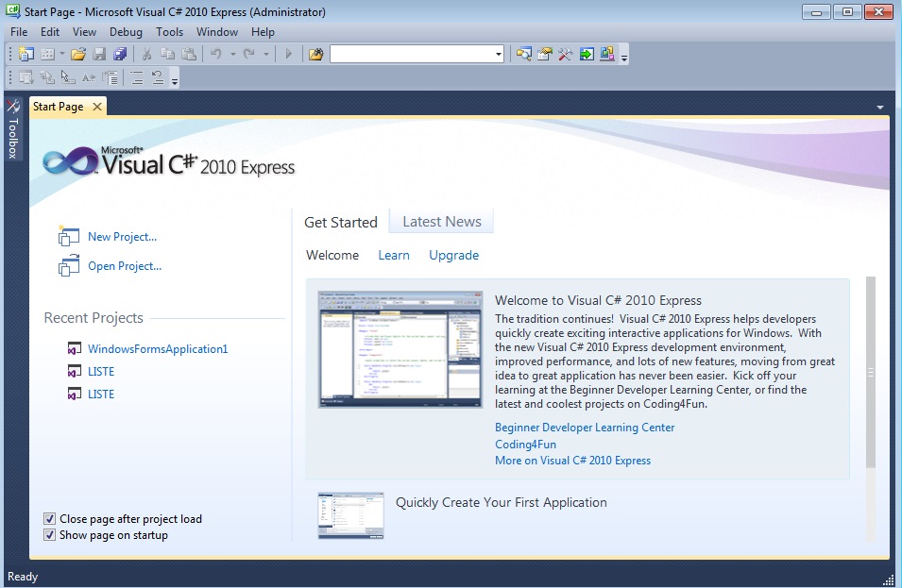This screenshot has width=902, height=588.
Task: Toggle Show page on startup checkbox
Action: point(50,535)
